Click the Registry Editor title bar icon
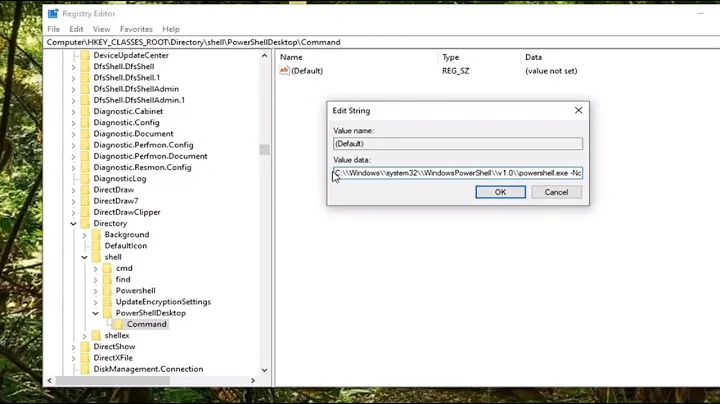720x404 pixels. tap(53, 14)
